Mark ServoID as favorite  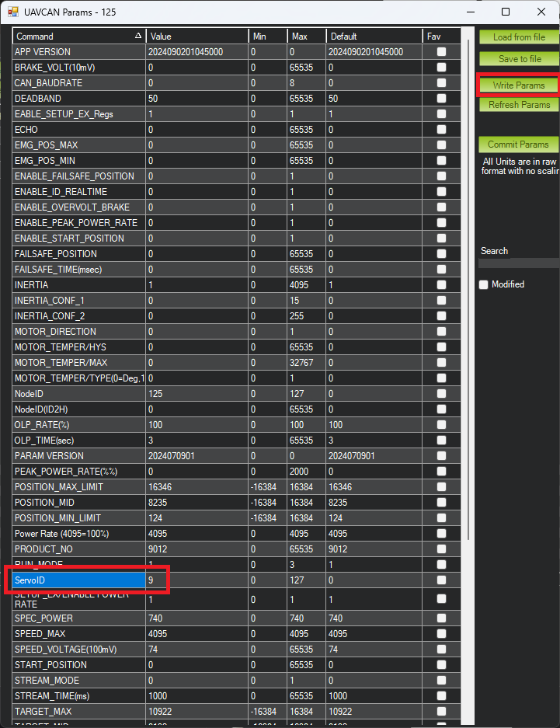441,580
